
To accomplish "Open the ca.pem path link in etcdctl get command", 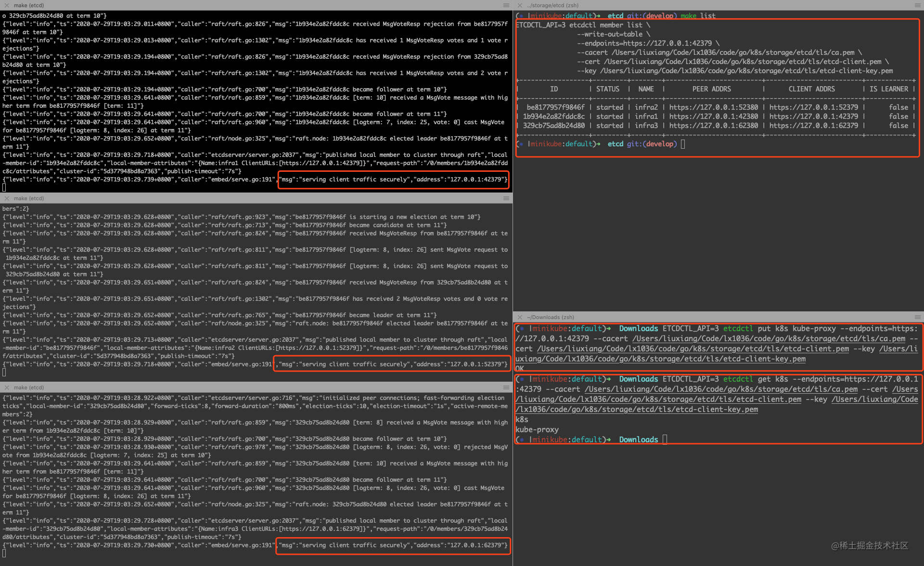I will click(721, 389).
